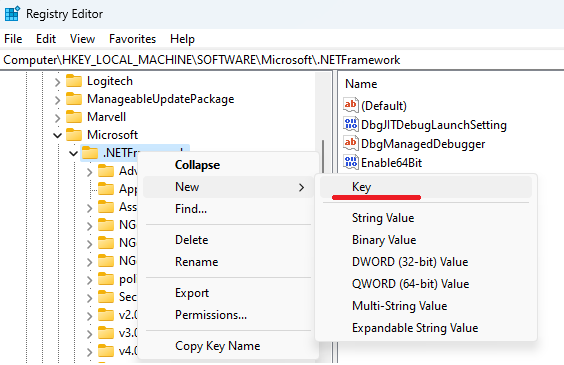Click the folder icon beside v4.0
The image size is (564, 365).
pyautogui.click(x=106, y=351)
